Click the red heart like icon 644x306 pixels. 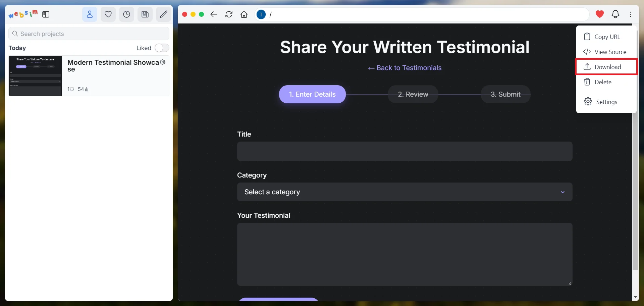click(x=600, y=14)
